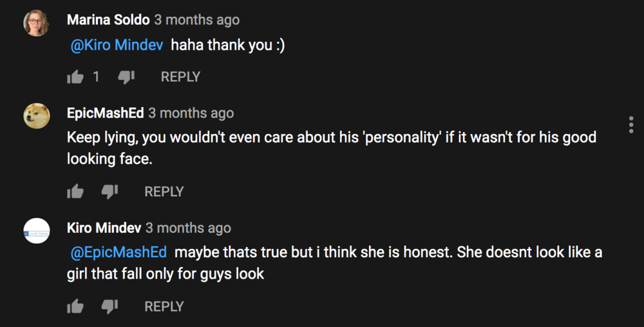Dislike Kiro Mindev's reply
Image resolution: width=644 pixels, height=327 pixels.
109,306
